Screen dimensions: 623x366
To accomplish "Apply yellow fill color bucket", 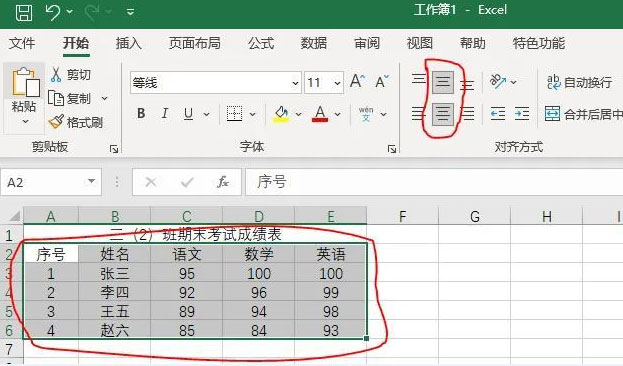I will click(281, 114).
